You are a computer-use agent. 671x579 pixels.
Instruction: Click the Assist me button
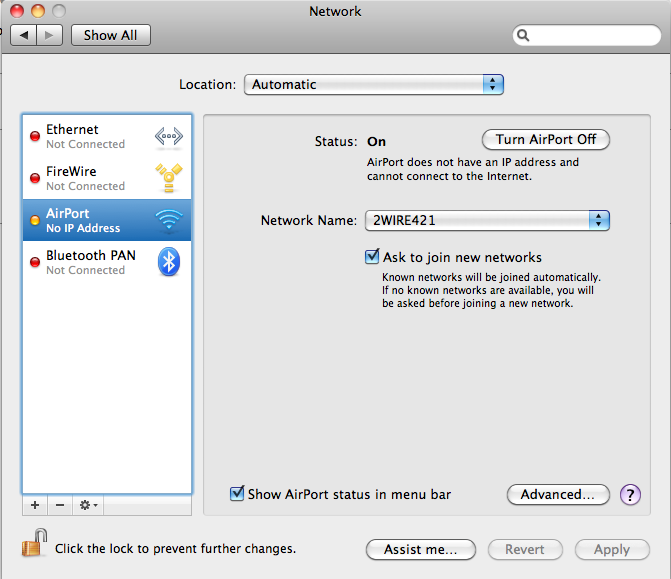tap(421, 549)
